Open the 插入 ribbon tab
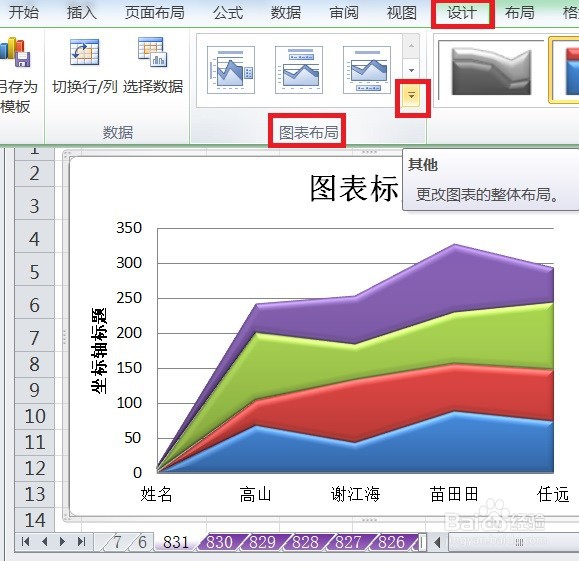This screenshot has height=561, width=579. coord(82,13)
